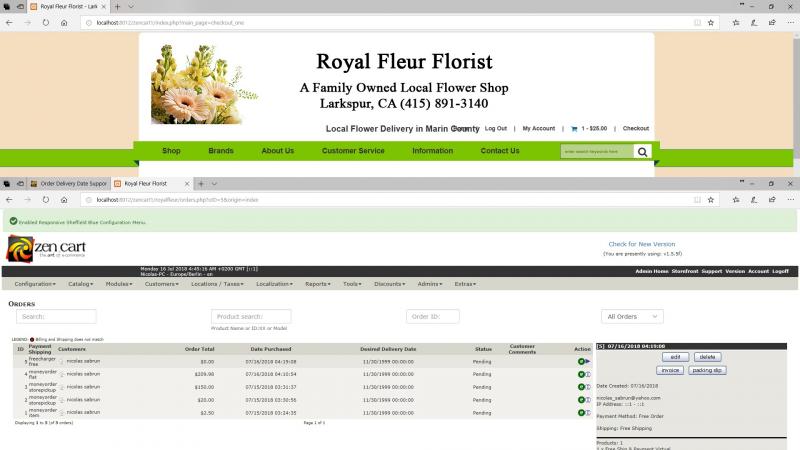Go to Admin Home link
This screenshot has height=450, width=800.
click(x=652, y=271)
